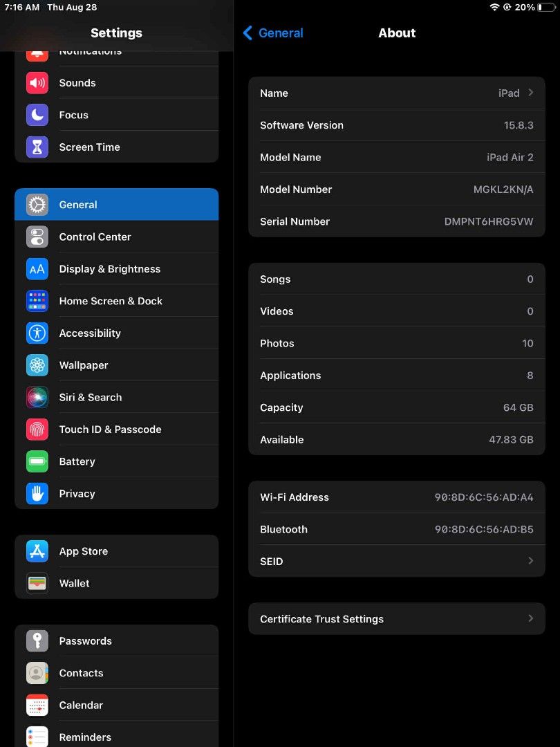This screenshot has height=747, width=560.
Task: Tap the Thu Aug 28 date
Action: pos(72,7)
